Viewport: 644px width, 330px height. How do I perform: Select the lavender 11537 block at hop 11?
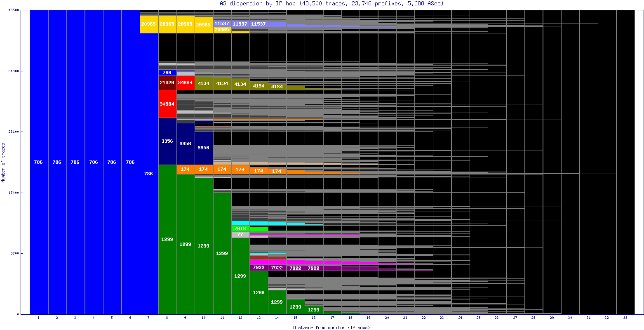pyautogui.click(x=222, y=24)
